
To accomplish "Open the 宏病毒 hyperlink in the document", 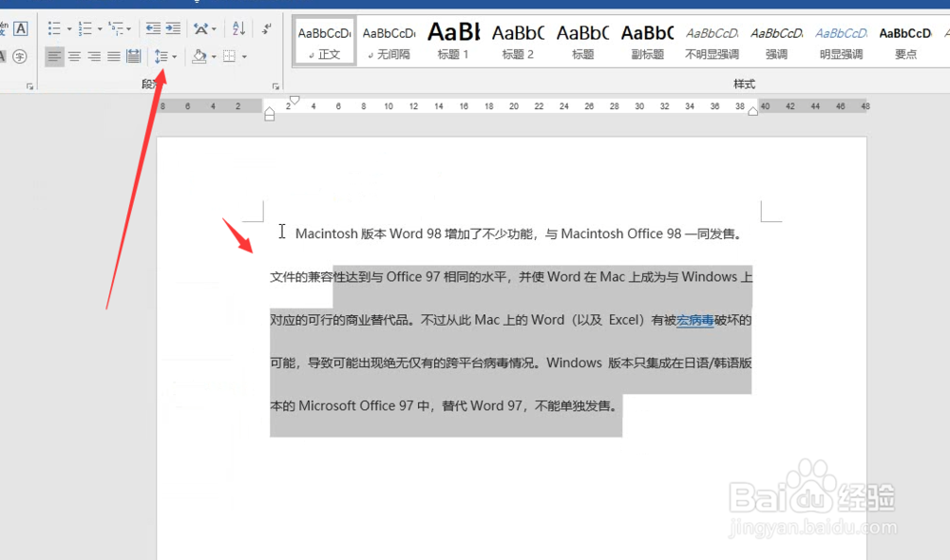I will [695, 320].
